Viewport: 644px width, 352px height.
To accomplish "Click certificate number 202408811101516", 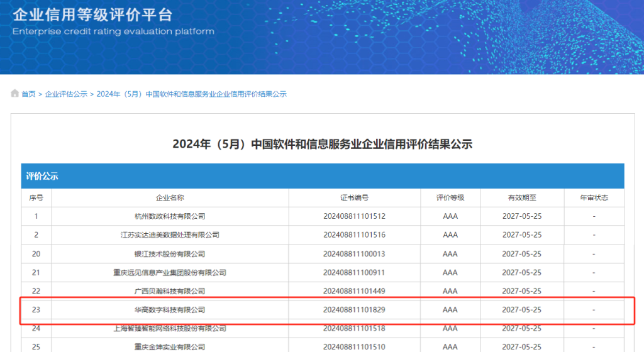I will [x=354, y=235].
